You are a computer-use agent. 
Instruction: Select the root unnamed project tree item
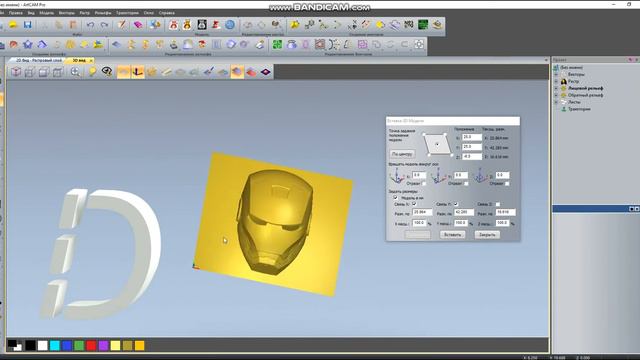(571, 67)
